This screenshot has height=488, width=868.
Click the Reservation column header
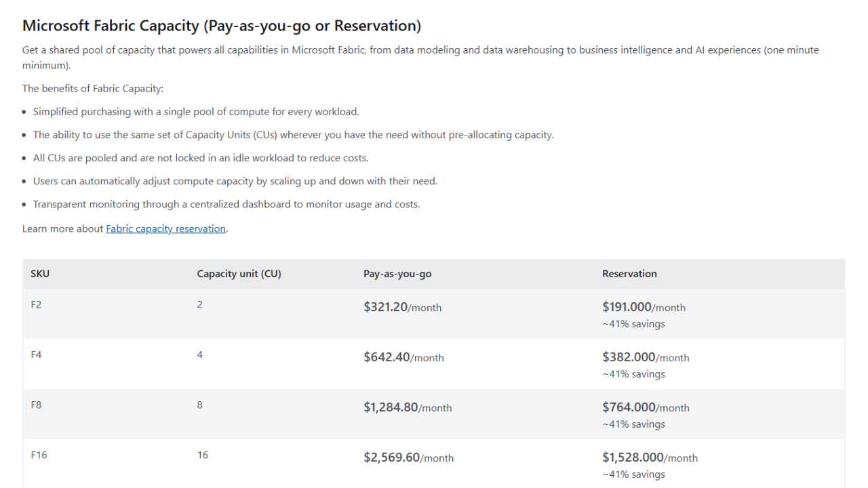(x=629, y=274)
